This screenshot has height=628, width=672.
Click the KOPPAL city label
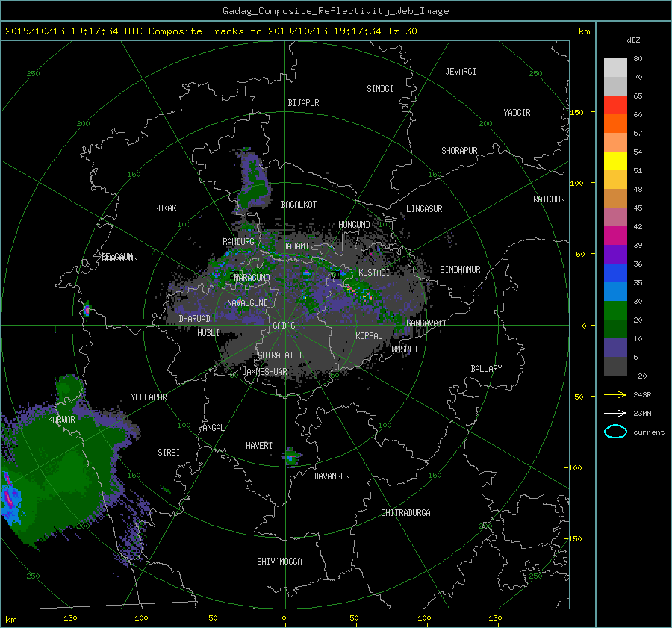[x=369, y=336]
